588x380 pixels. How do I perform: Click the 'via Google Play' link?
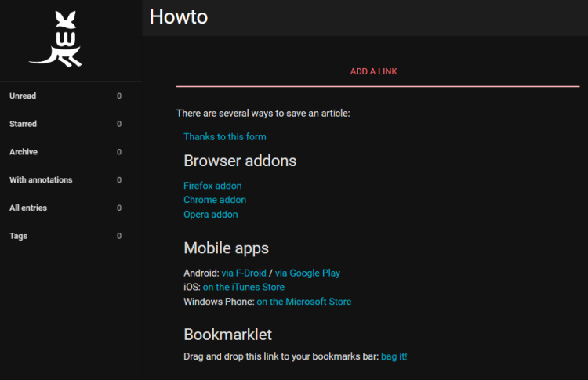point(307,273)
